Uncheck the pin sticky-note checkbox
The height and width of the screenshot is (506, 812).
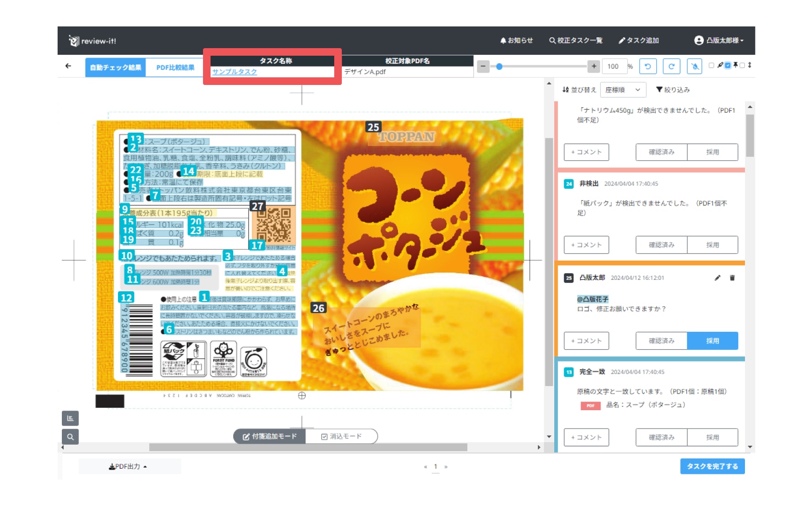click(x=728, y=65)
